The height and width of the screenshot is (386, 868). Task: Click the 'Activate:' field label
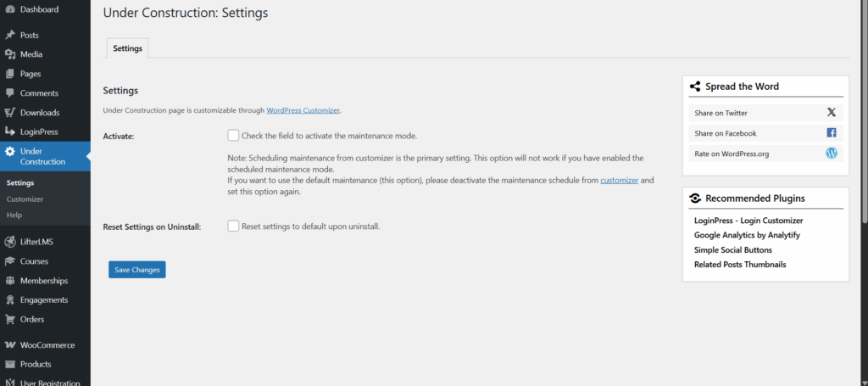tap(119, 136)
